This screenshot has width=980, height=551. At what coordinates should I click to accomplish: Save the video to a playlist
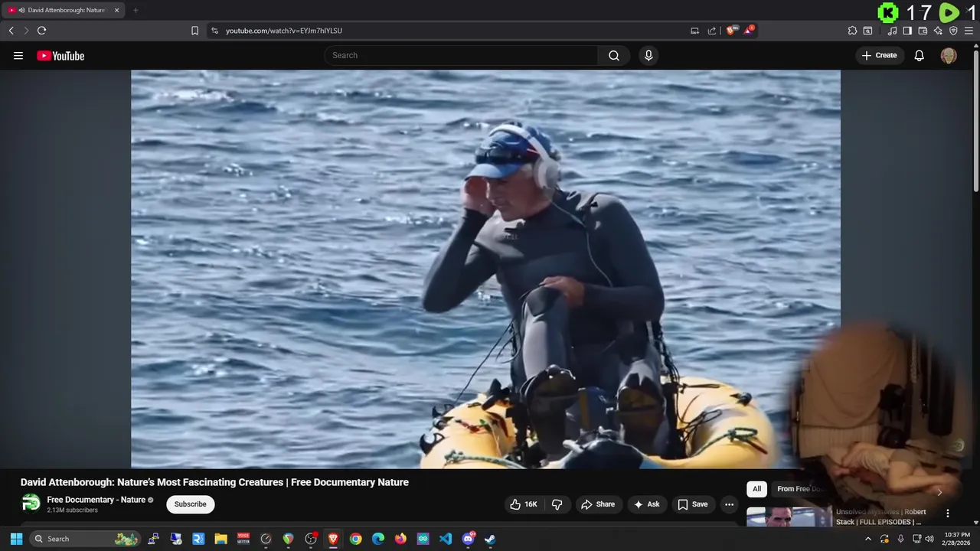tap(693, 504)
